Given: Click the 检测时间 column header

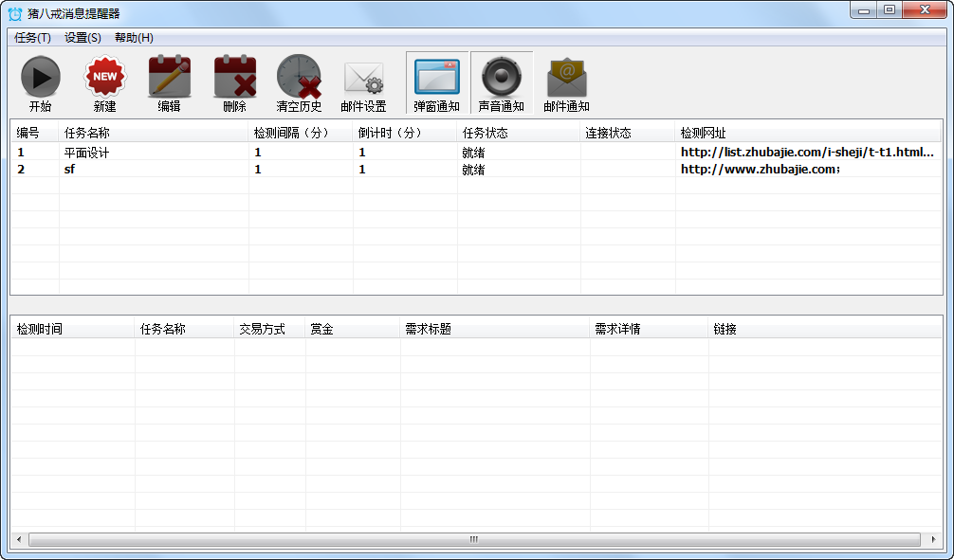Looking at the screenshot, I should tap(72, 330).
